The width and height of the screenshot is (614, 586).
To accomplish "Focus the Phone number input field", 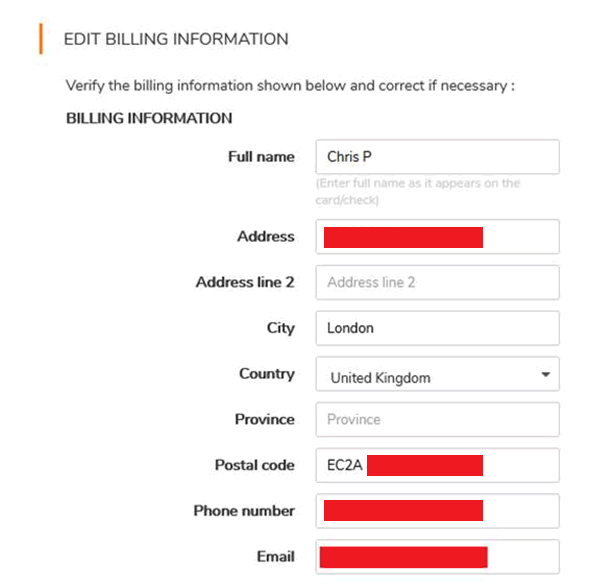I will click(437, 511).
